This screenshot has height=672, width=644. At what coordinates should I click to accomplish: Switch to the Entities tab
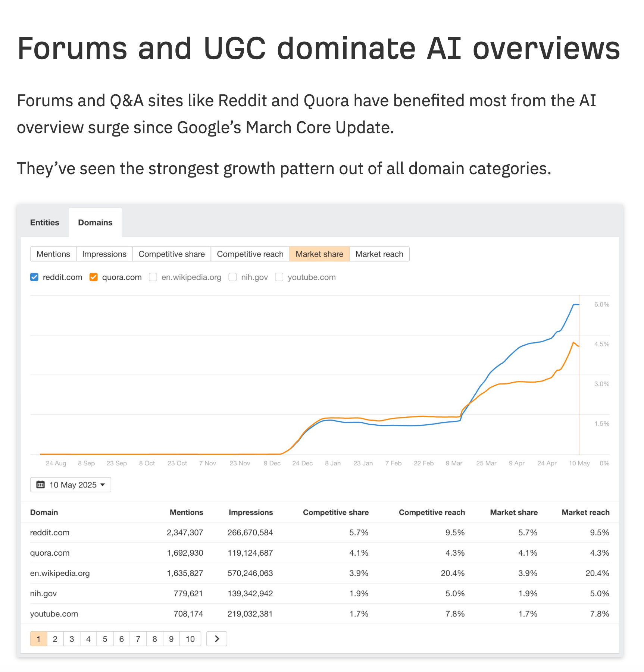click(x=45, y=223)
